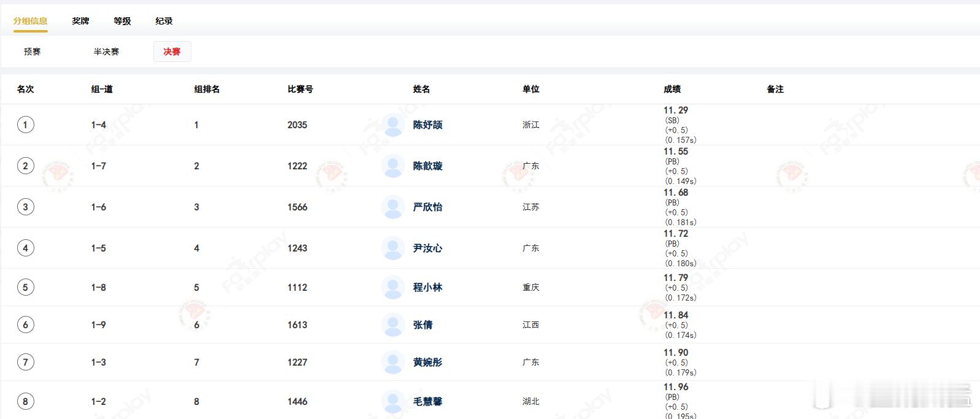Screen dimensions: 980x419
Task: Click the 备注 column header
Action: pos(775,89)
